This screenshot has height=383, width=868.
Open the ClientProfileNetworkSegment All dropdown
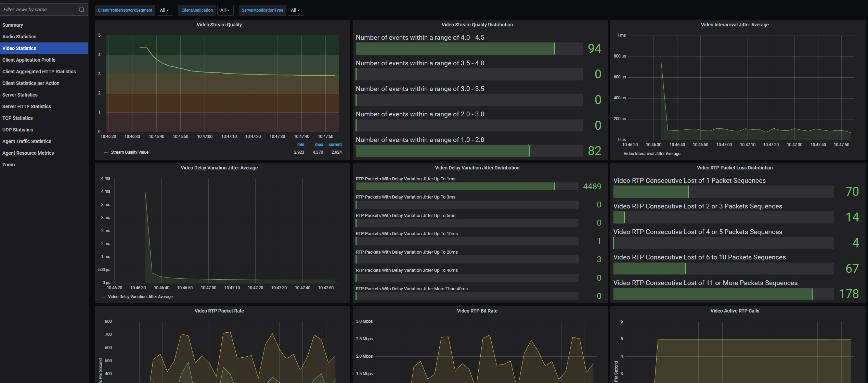[165, 10]
